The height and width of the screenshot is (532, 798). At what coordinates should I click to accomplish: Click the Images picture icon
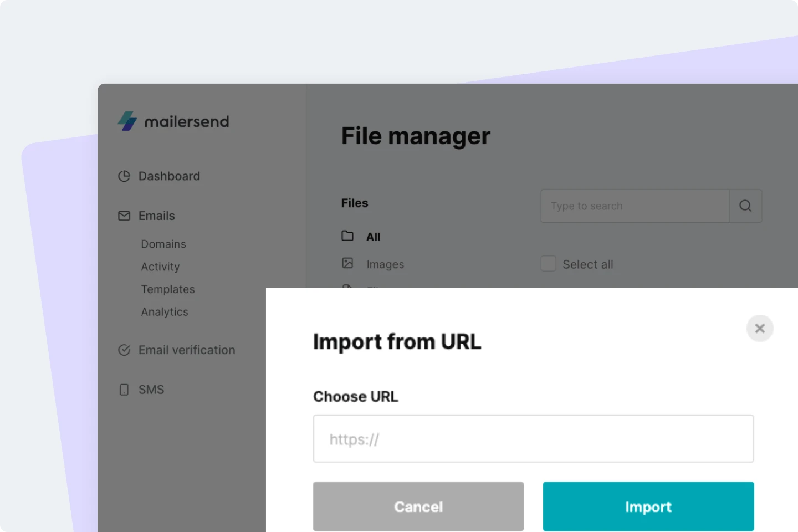[x=347, y=263]
